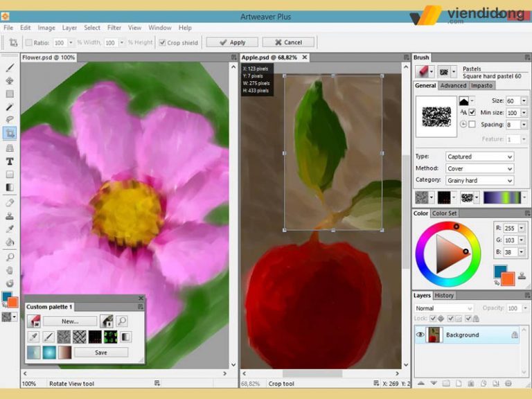The image size is (532, 399).
Task: Select the Brush tool in the left toolbox
Action: pyautogui.click(x=10, y=68)
